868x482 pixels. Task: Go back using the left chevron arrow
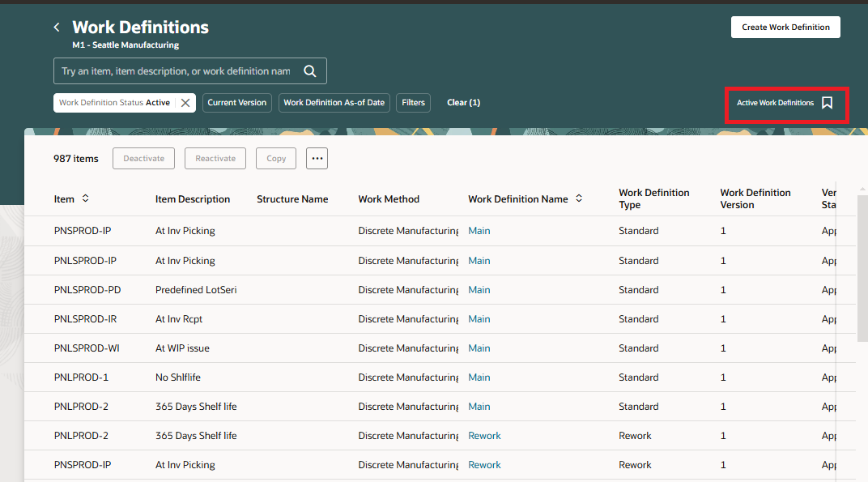57,28
